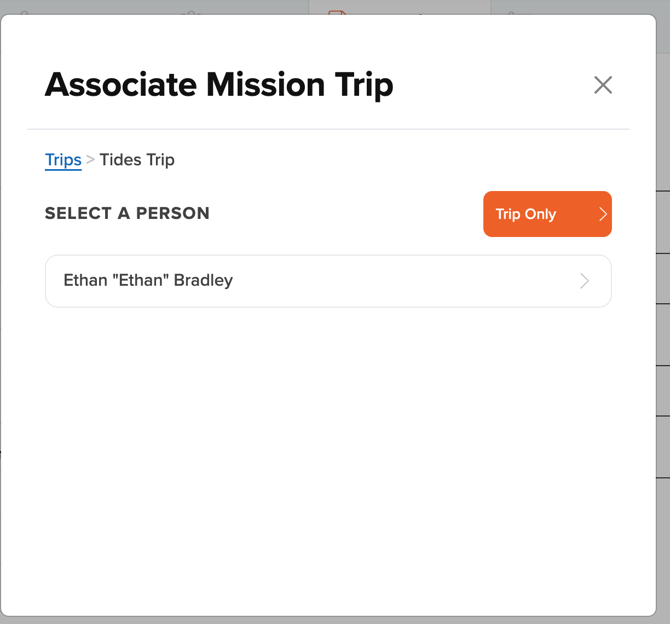The height and width of the screenshot is (624, 670).
Task: Click the breadcrumb separator arrow after Trips
Action: pos(90,160)
